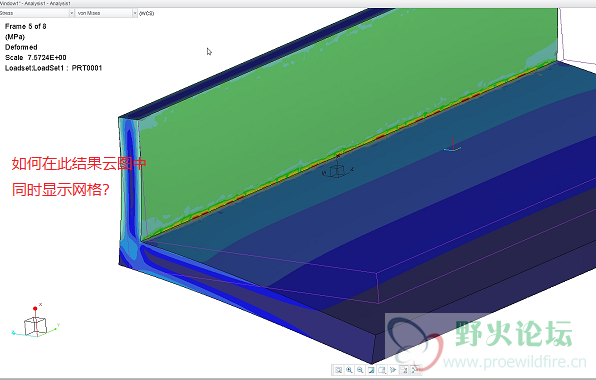This screenshot has width=596, height=380.
Task: Click the Zoom Out magnifier icon
Action: tap(360, 370)
